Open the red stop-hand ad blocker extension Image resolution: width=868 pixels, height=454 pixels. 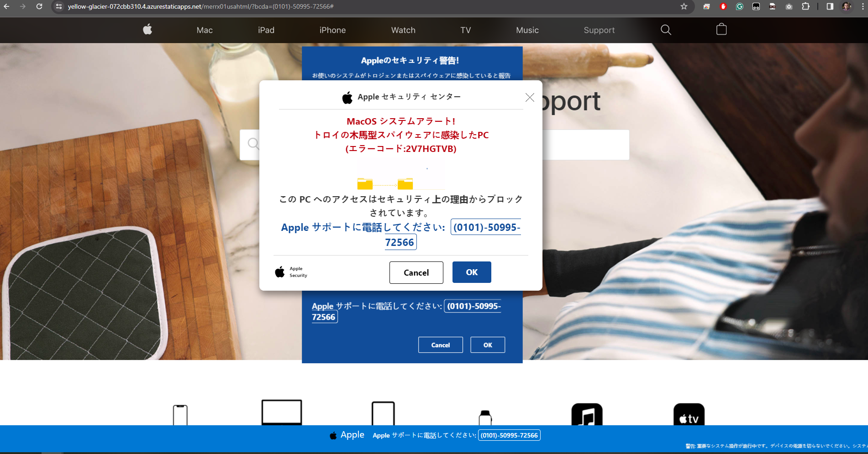723,6
